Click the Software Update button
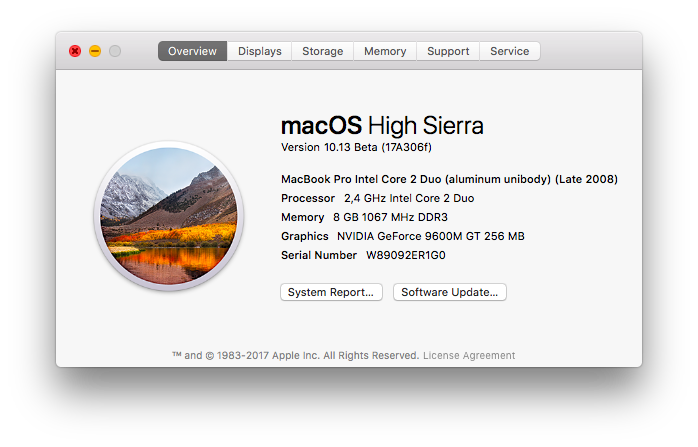 click(x=450, y=292)
